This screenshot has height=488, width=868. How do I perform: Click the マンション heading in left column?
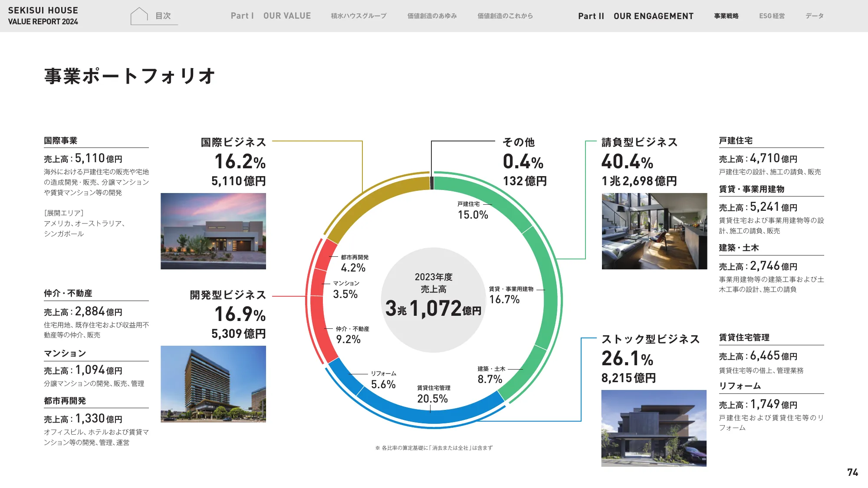click(x=65, y=354)
